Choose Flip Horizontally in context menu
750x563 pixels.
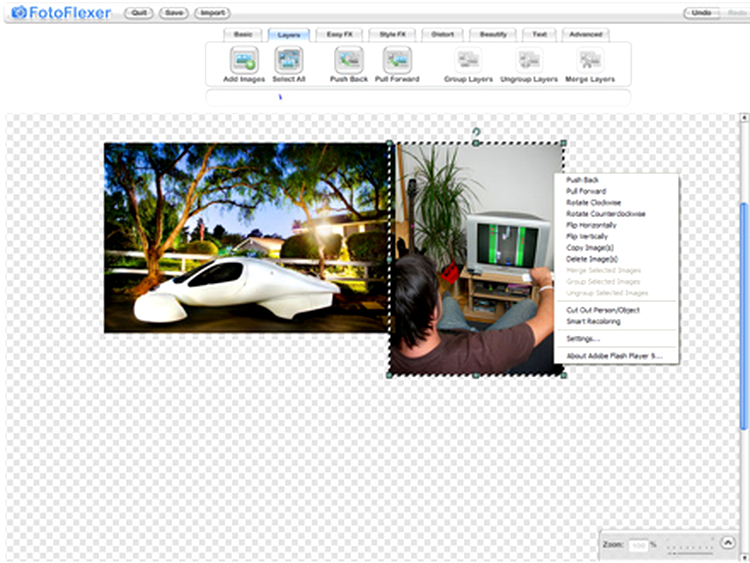coord(591,225)
